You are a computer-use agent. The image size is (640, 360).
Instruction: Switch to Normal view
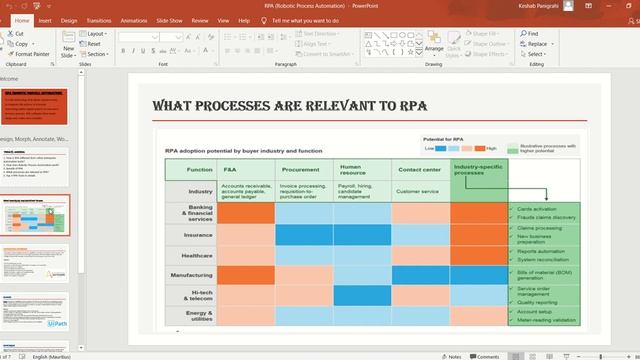point(516,357)
